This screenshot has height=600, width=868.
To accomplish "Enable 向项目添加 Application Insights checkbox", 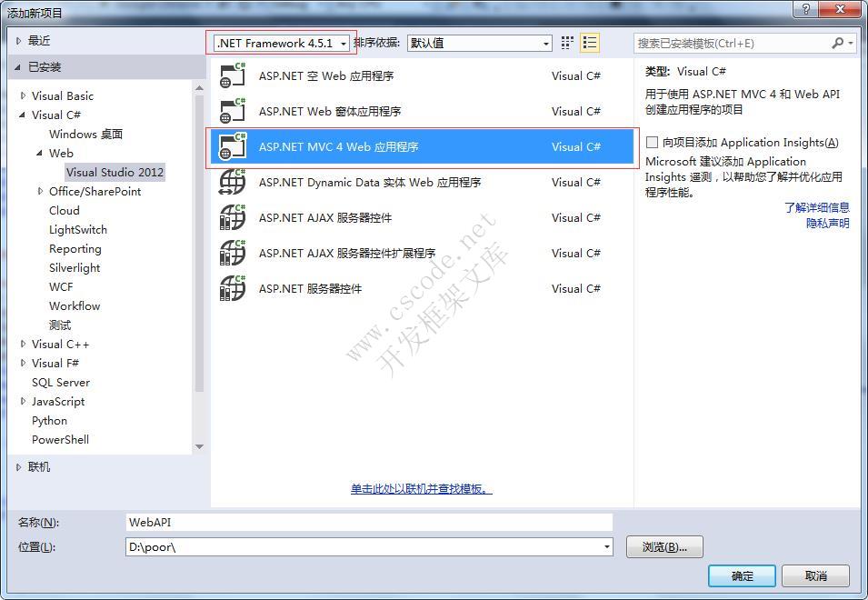I will (x=652, y=142).
